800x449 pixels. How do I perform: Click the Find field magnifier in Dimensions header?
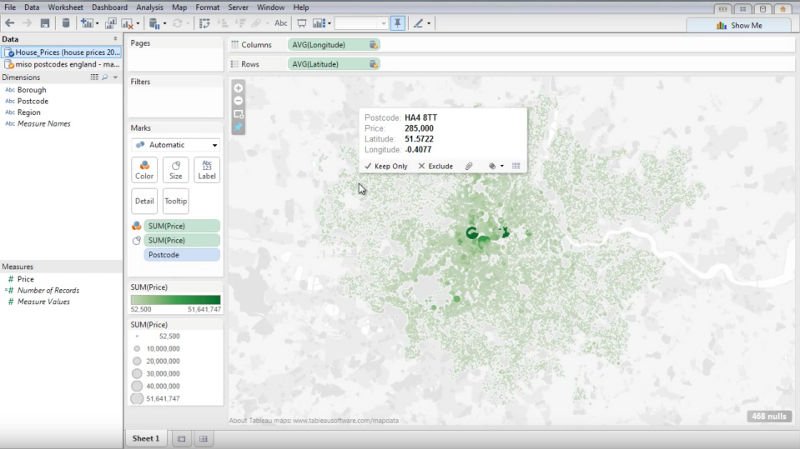coord(105,77)
